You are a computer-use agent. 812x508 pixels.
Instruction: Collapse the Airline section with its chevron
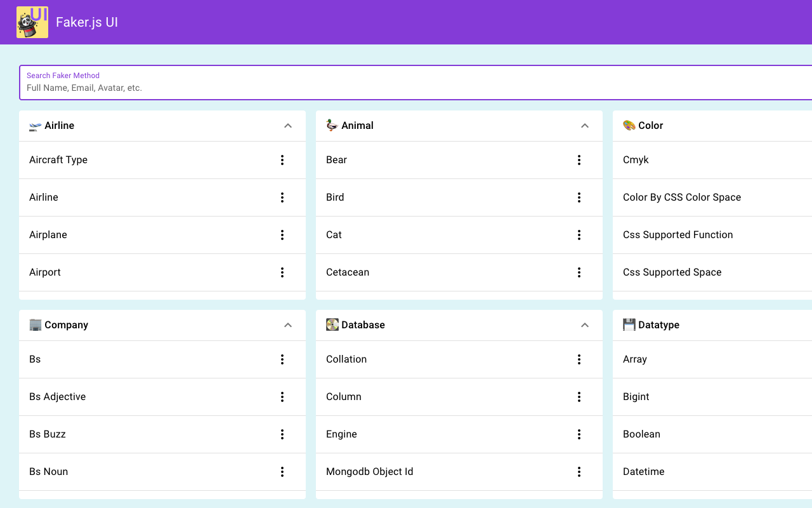pyautogui.click(x=288, y=126)
